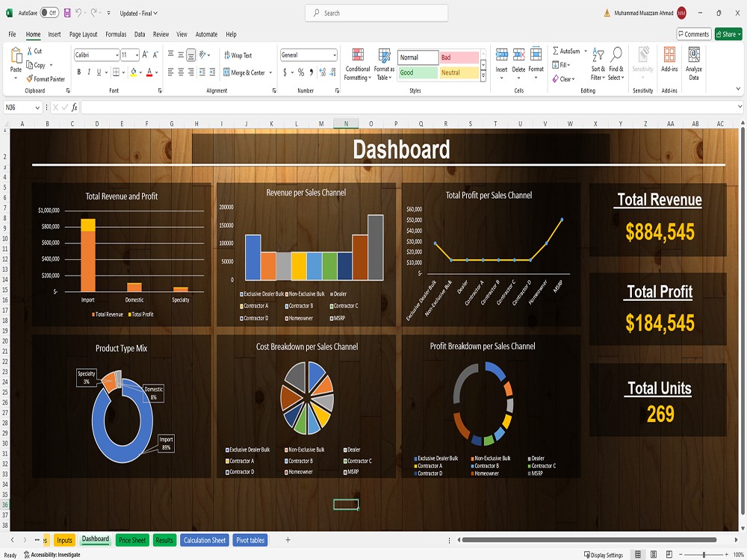Collapse the ribbon with the chevron
Screen dimensions: 747x560
tap(739, 89)
